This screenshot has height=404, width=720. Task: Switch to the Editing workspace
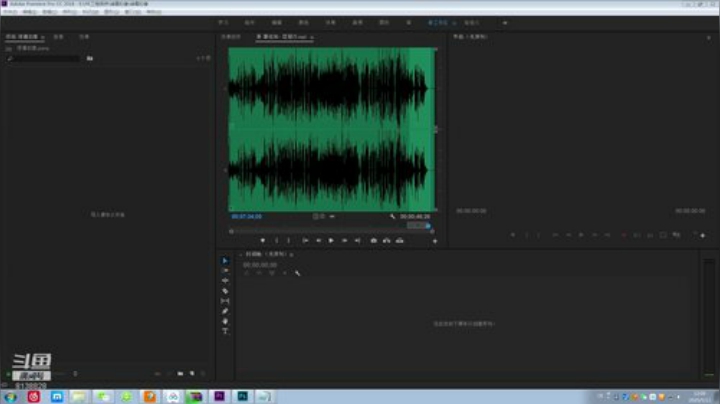pos(276,22)
